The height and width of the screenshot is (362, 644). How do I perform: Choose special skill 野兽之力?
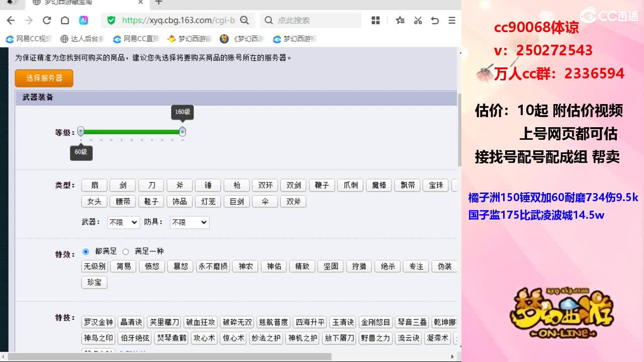(x=375, y=338)
